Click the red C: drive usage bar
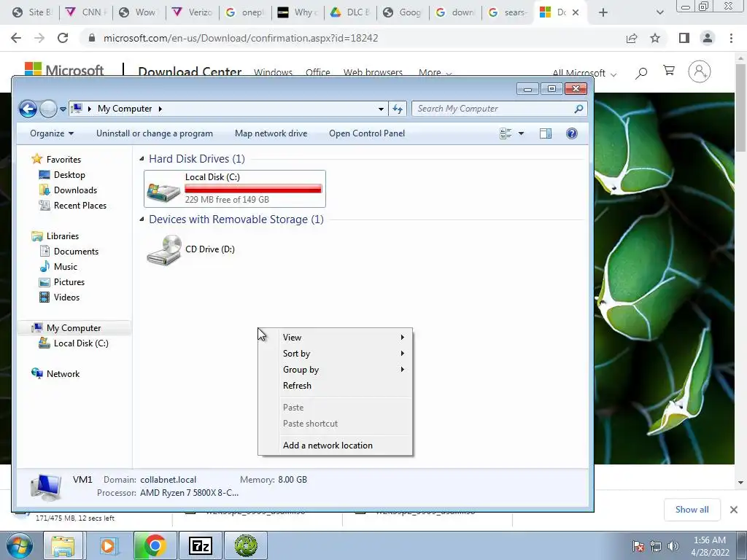Screen dimensions: 747x560 coord(253,189)
